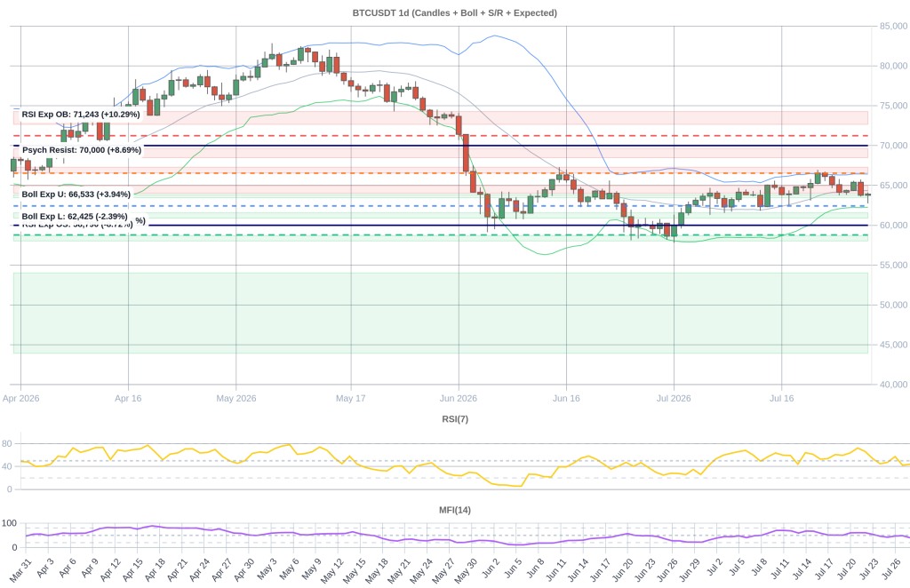The image size is (910, 588).
Task: Select the Psych Resist: 70,000 label
Action: click(x=82, y=150)
